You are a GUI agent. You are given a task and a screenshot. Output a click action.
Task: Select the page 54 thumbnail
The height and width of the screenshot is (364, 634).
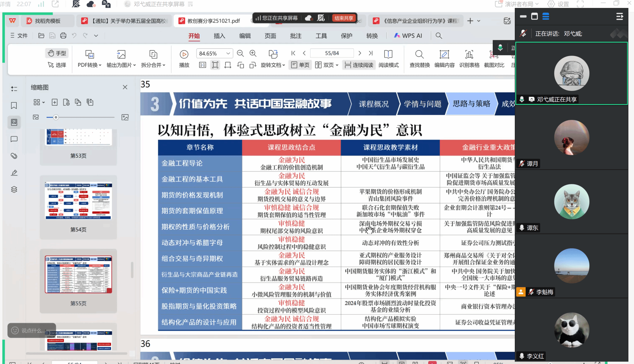tap(78, 201)
